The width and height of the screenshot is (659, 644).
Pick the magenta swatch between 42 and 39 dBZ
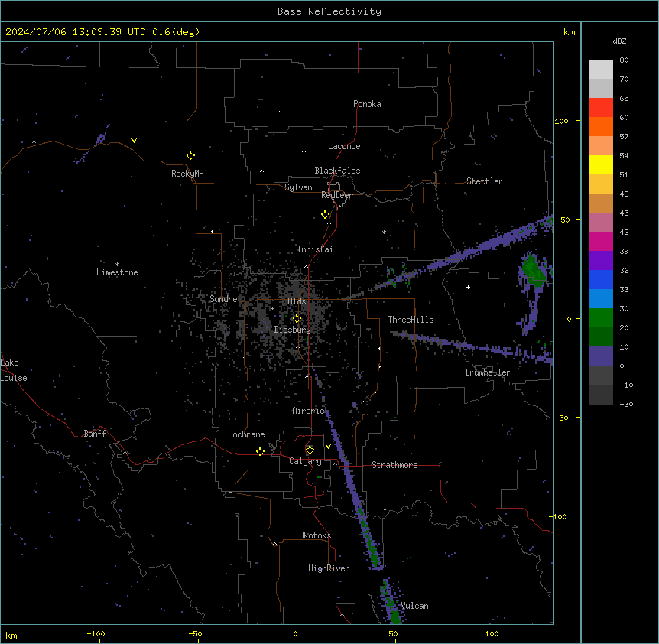(x=601, y=241)
